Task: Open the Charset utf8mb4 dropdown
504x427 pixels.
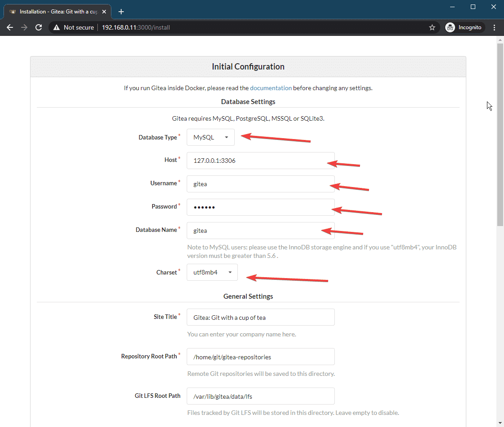Action: 212,272
